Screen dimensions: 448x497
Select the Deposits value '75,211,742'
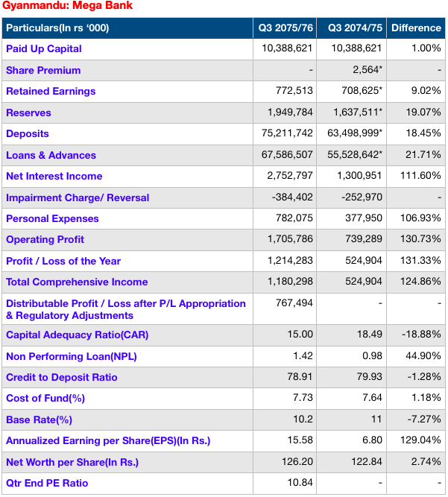coord(287,133)
